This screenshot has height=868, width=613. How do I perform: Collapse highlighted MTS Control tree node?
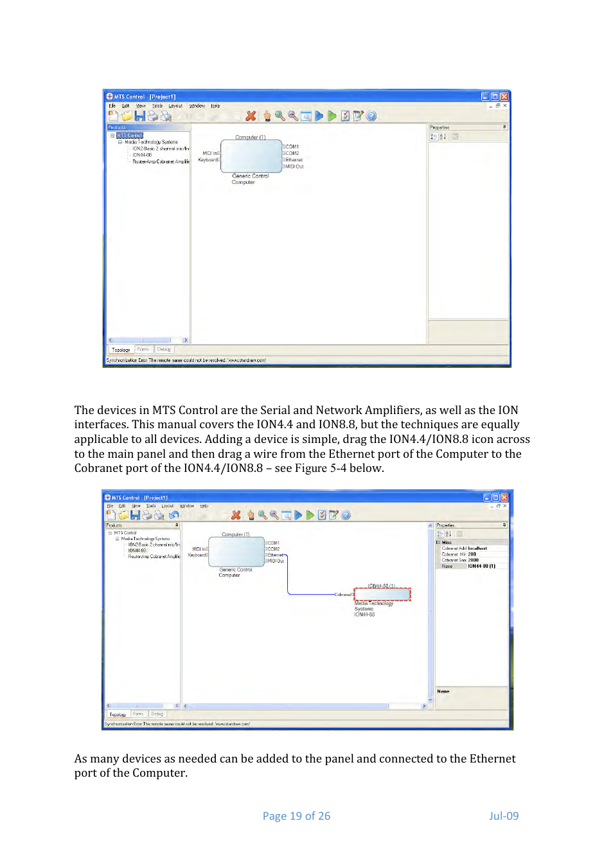click(x=112, y=136)
